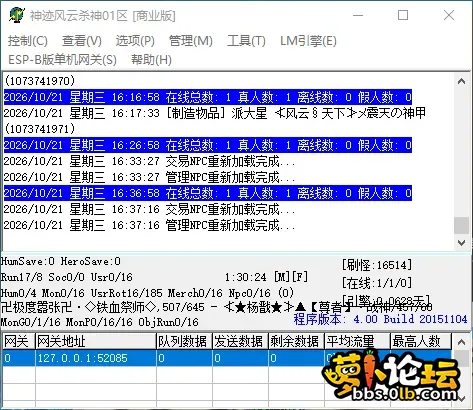The image size is (473, 410).
Task: Open the LM引擎(E) menu
Action: click(308, 41)
